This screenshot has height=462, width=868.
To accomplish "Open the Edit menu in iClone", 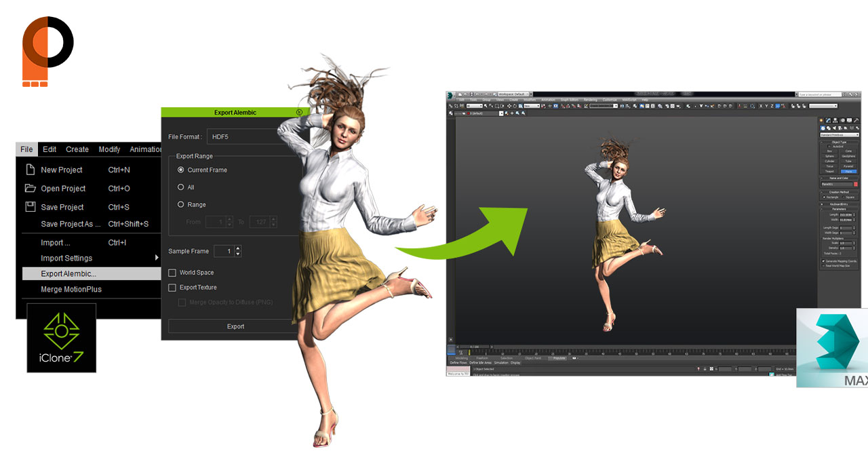I will tap(50, 149).
